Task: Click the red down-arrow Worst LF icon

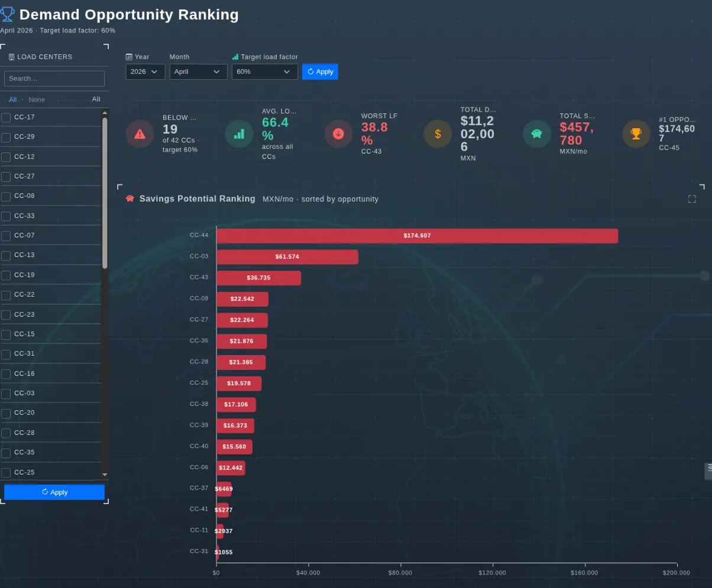Action: [338, 134]
